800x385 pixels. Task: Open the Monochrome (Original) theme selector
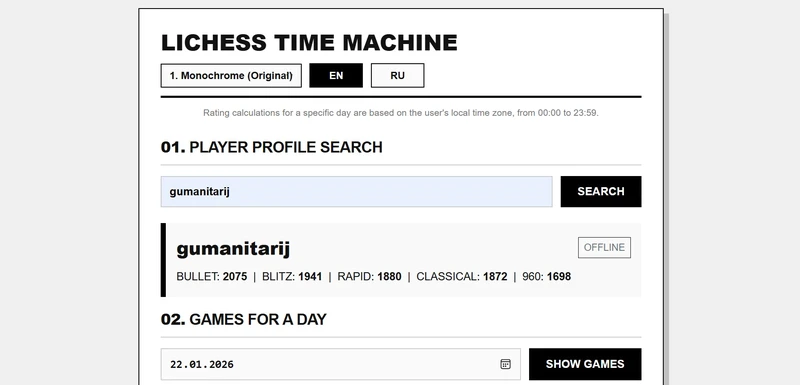click(x=231, y=75)
